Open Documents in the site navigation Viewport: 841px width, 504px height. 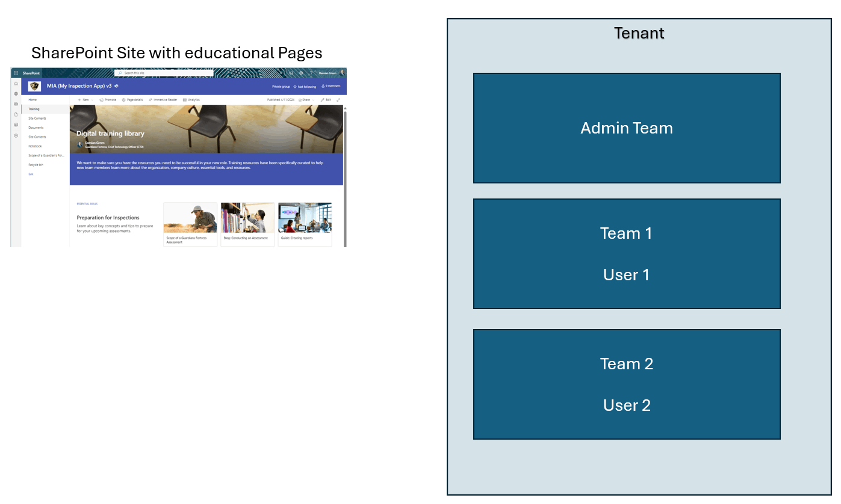coord(36,128)
